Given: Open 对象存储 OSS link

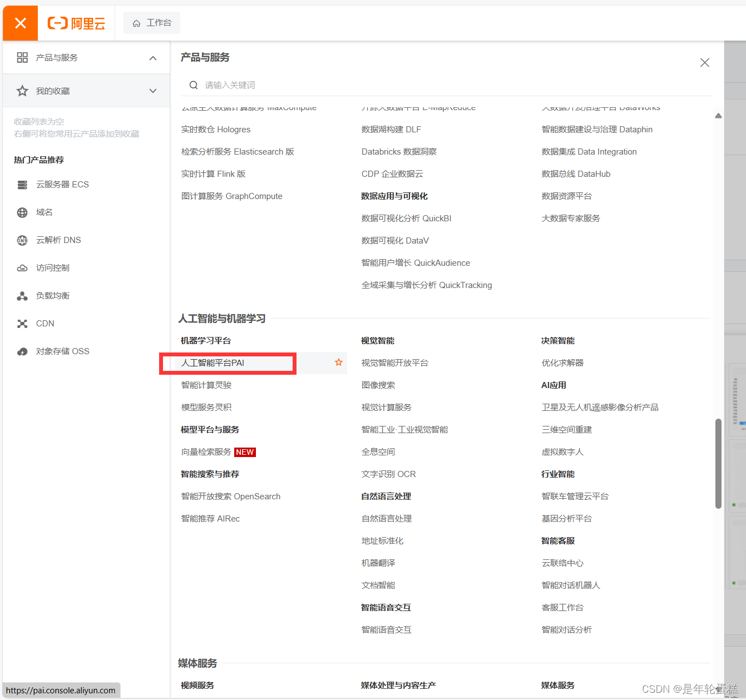Looking at the screenshot, I should pos(62,351).
